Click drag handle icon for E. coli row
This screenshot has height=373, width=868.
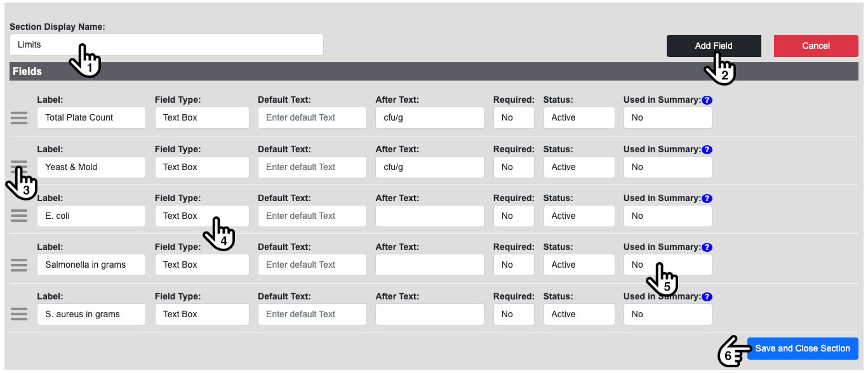19,216
